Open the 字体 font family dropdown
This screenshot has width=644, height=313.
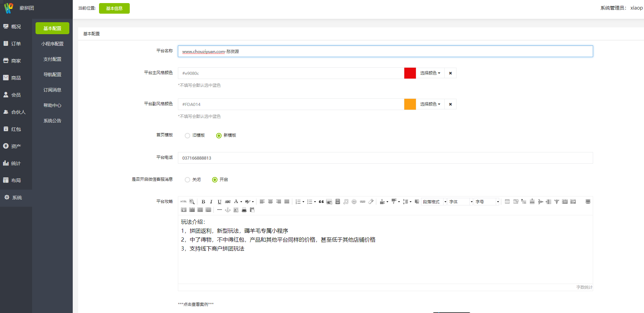coord(461,202)
